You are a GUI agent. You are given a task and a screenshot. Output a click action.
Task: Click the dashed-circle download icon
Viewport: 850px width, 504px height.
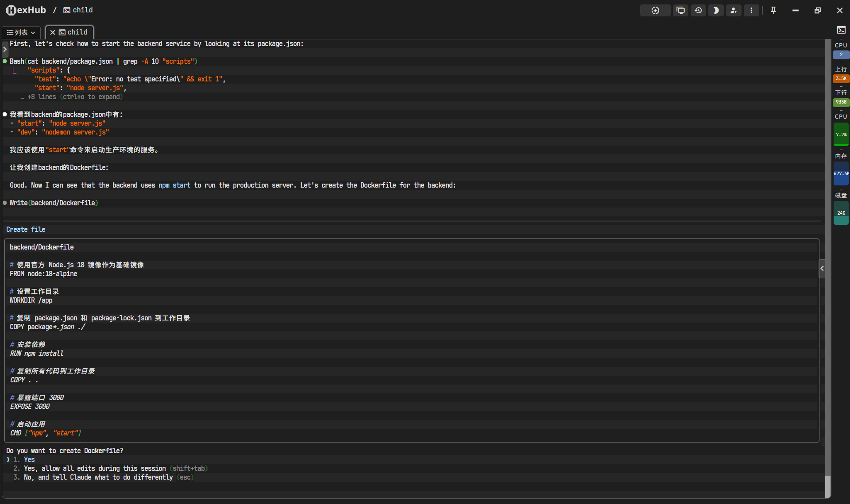click(655, 10)
